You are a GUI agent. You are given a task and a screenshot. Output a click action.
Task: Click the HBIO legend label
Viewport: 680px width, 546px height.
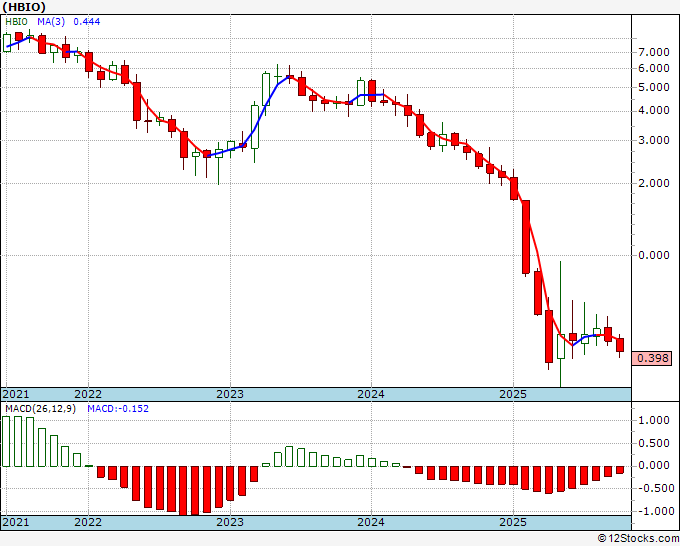tap(16, 22)
